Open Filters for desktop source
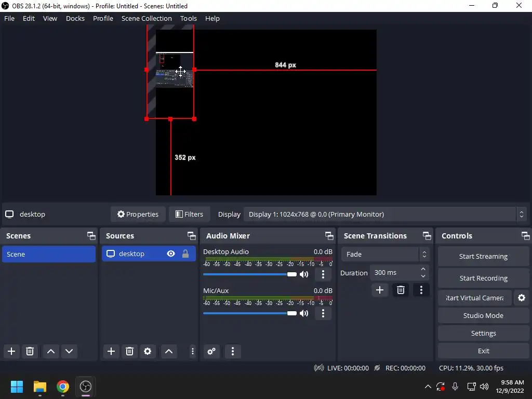 pos(189,215)
